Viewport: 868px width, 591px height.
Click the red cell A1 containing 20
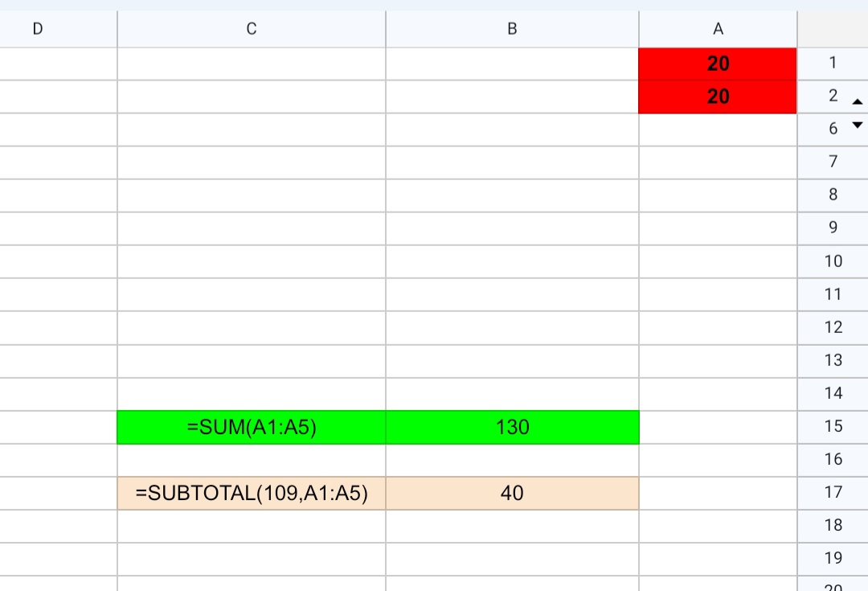[x=718, y=63]
